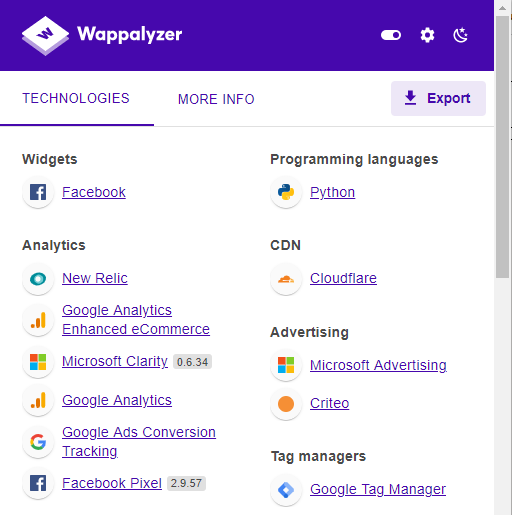Click the Advertising category heading
This screenshot has width=512, height=515.
click(309, 332)
